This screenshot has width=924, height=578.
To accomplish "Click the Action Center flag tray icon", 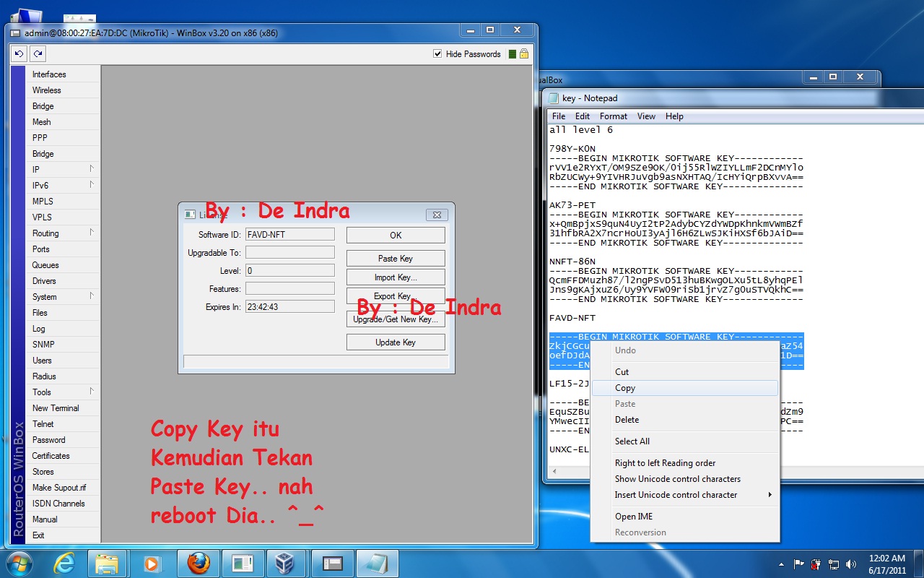I will click(x=799, y=564).
